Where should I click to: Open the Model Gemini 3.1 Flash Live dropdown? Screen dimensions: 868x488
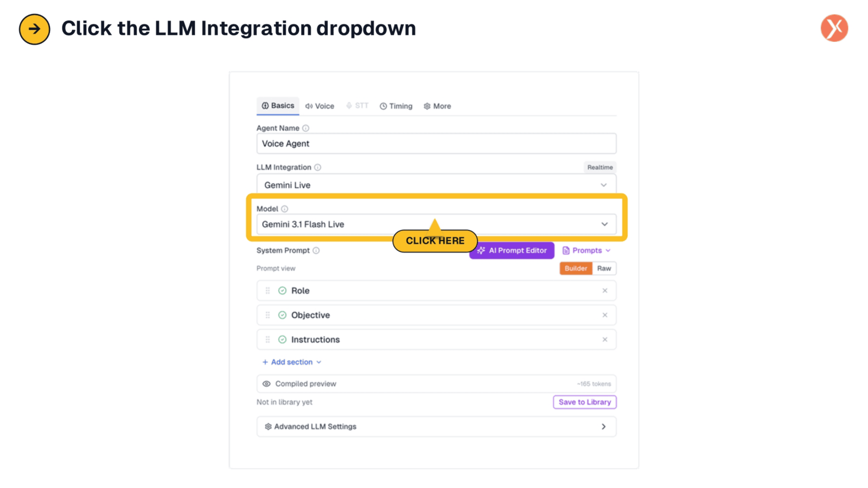pos(436,224)
